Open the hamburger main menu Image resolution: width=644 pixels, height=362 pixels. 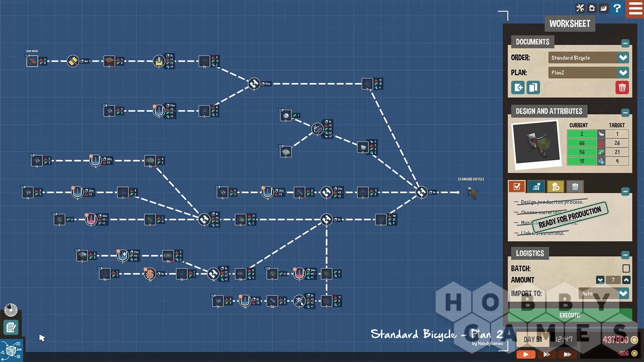coord(635,9)
